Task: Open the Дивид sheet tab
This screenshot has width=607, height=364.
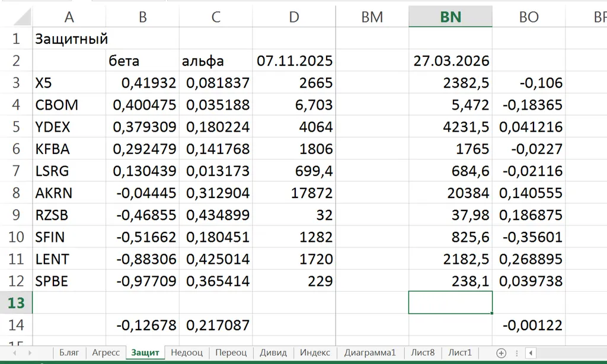Action: pos(273,353)
